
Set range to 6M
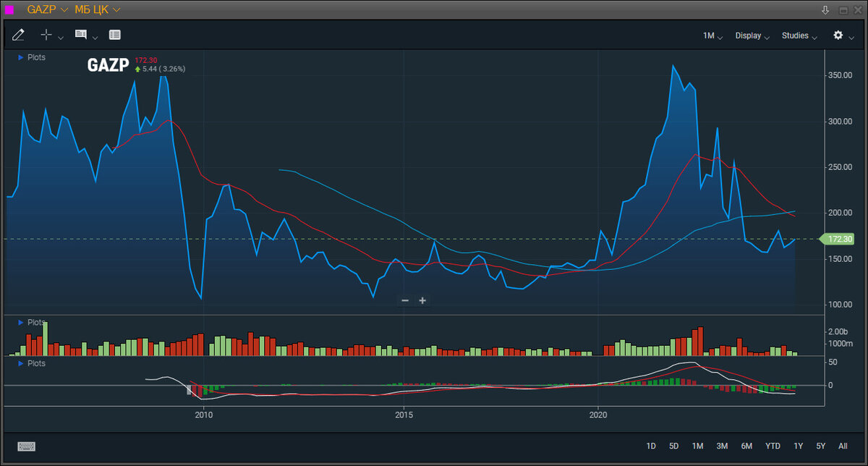tap(746, 446)
